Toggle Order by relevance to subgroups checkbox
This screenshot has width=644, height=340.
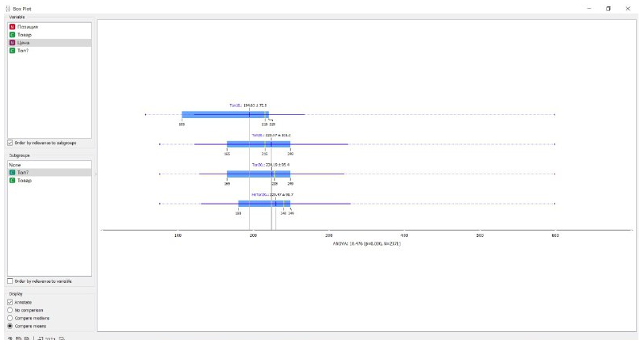10,143
